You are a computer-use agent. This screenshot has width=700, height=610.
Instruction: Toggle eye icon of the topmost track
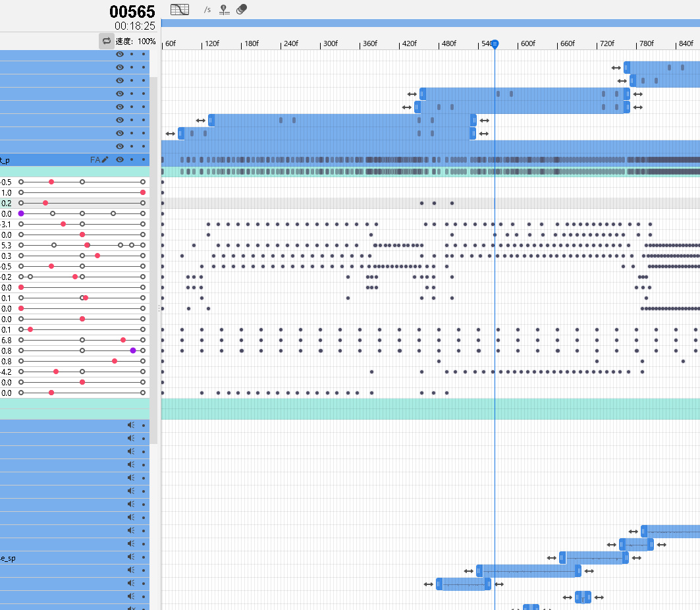(120, 54)
